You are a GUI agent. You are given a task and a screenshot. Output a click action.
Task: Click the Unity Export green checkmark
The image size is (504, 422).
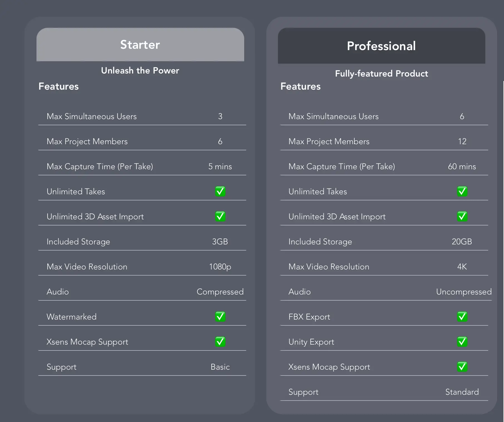click(462, 342)
